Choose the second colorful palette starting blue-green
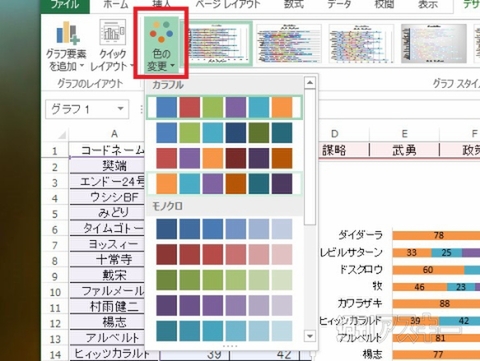Image resolution: width=480 pixels, height=361 pixels. 224,133
